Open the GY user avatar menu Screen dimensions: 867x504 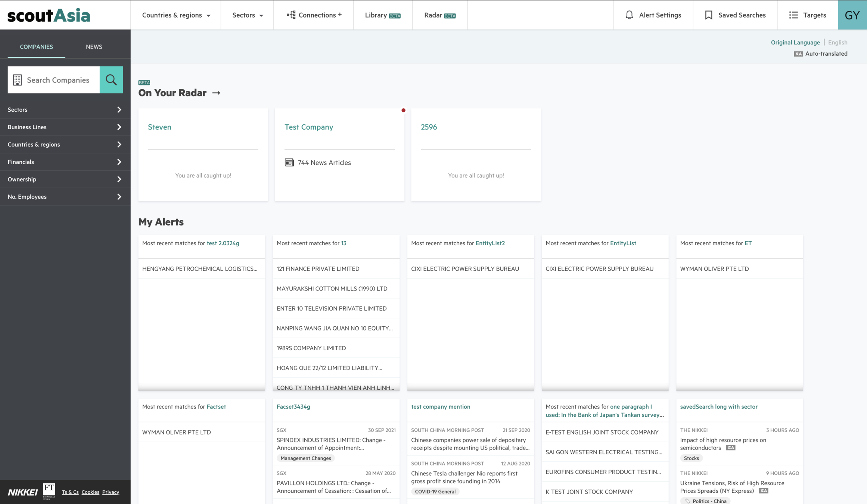click(x=852, y=15)
